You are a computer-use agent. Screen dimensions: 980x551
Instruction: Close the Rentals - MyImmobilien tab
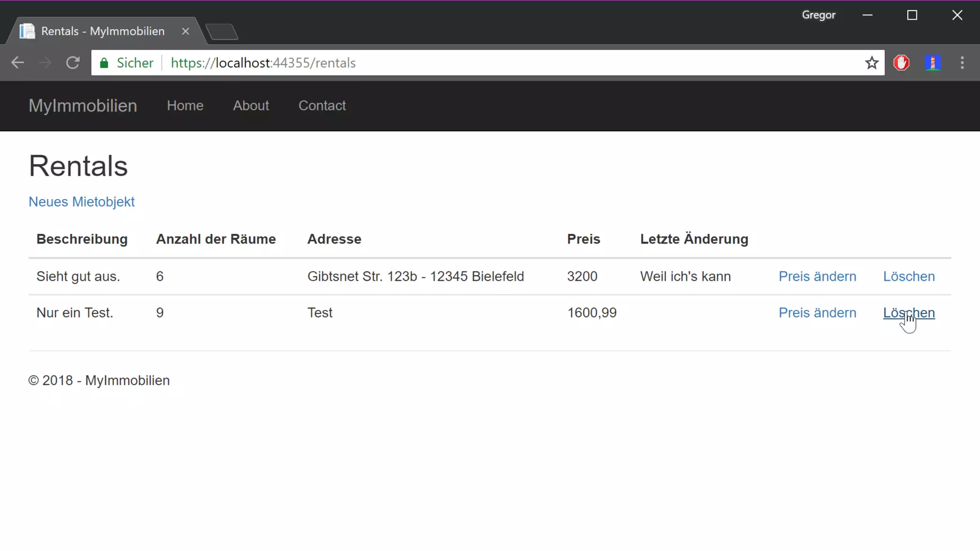point(186,31)
